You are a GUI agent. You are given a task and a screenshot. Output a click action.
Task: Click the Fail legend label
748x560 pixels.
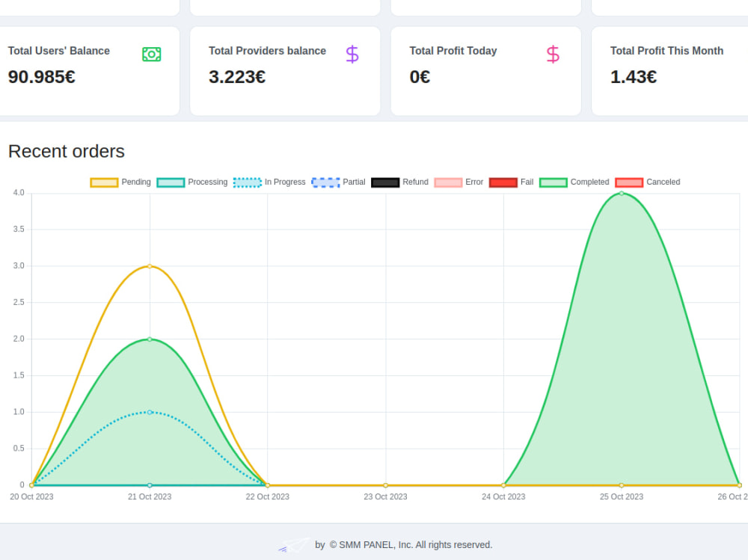tap(527, 182)
